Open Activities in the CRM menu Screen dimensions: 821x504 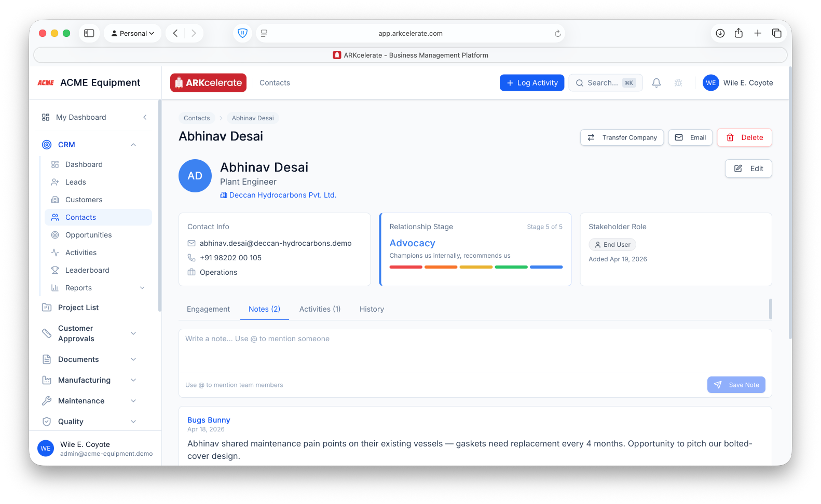(x=99, y=253)
